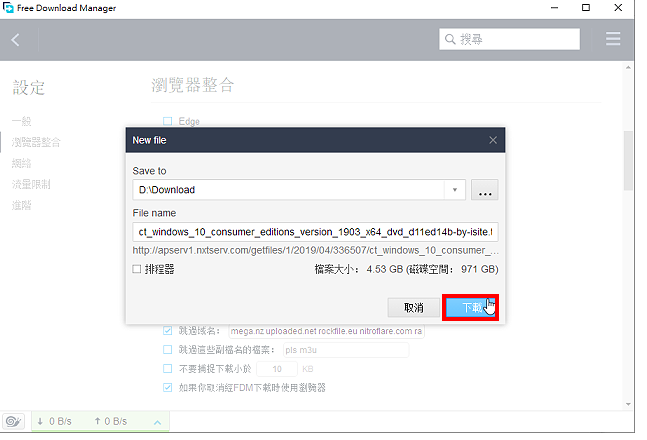This screenshot has height=440, width=647.
Task: Click the back arrow in the toolbar
Action: point(16,40)
